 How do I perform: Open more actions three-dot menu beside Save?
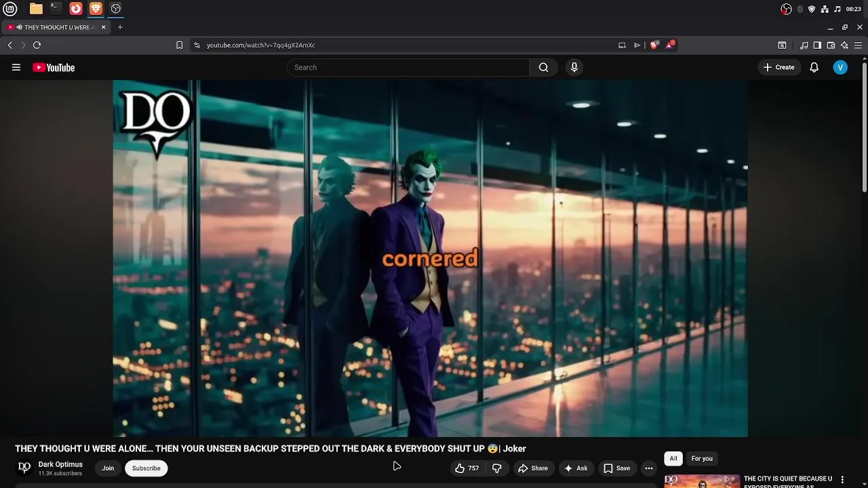coord(649,468)
